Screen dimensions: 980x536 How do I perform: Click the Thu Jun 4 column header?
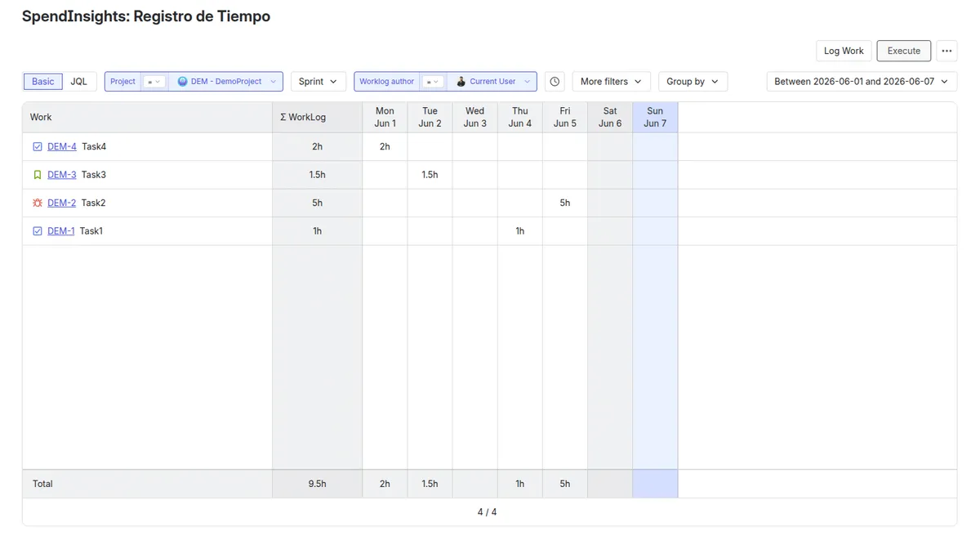click(519, 118)
